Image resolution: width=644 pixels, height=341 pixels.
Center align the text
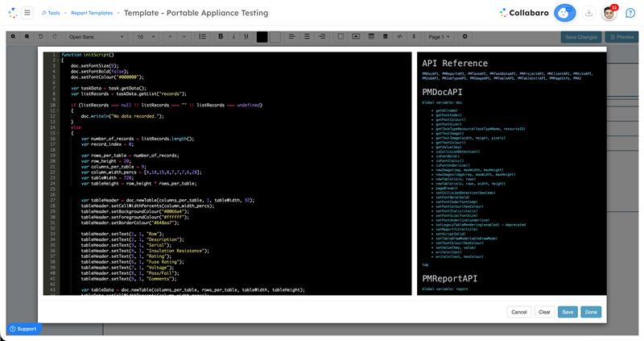(307, 36)
